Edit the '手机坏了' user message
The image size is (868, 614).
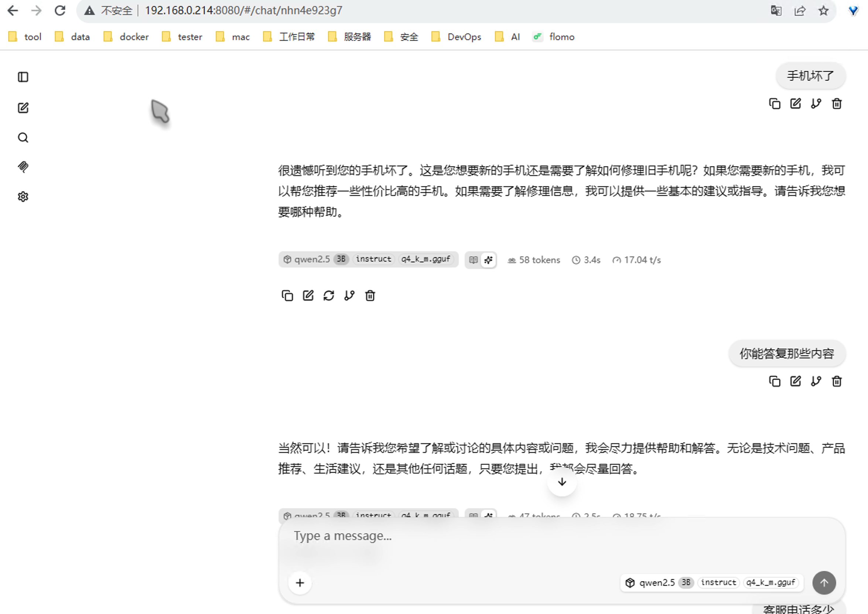point(795,103)
